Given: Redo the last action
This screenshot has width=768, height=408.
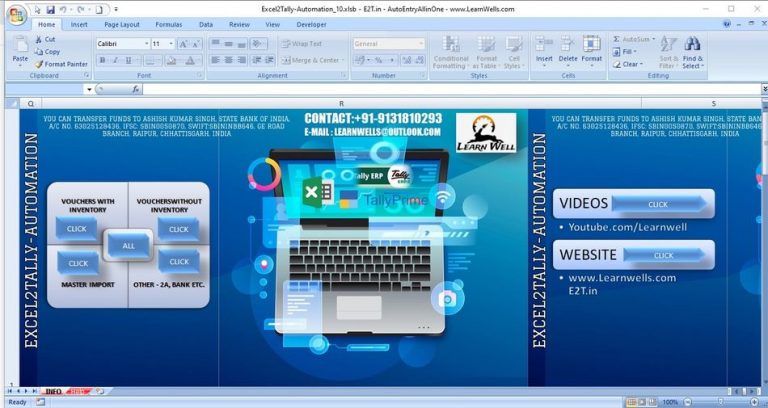Looking at the screenshot, I should click(x=81, y=9).
